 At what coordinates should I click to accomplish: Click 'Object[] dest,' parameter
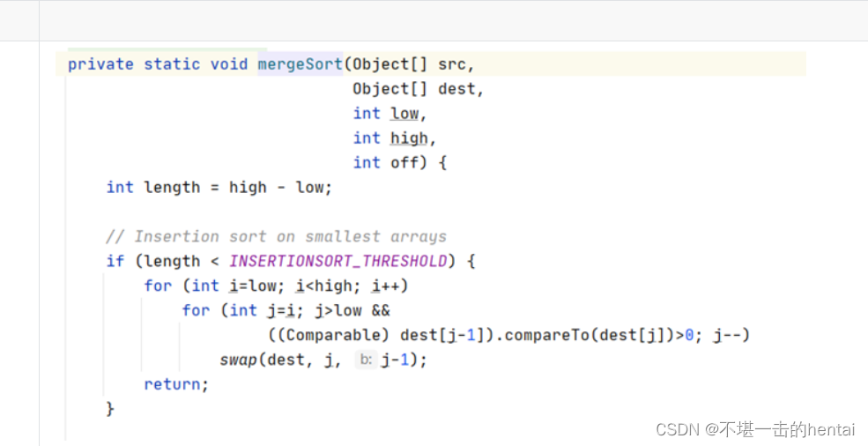coord(418,89)
